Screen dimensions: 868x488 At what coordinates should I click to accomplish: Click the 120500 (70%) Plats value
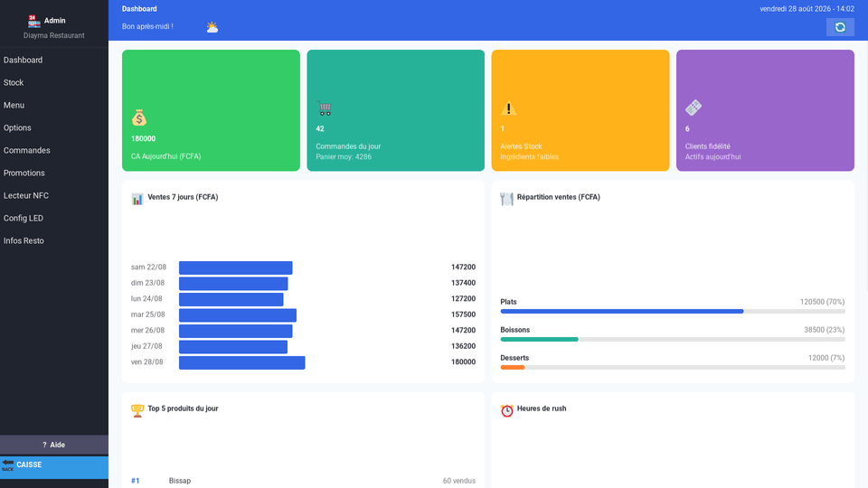(x=822, y=302)
